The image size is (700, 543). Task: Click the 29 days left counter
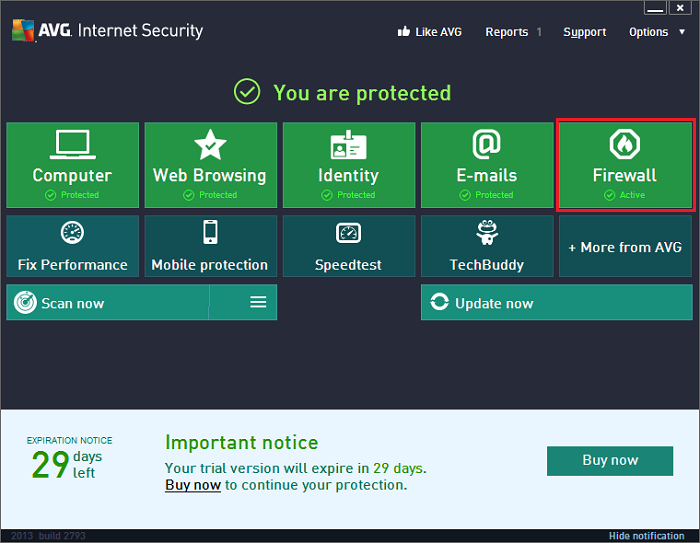pyautogui.click(x=67, y=464)
